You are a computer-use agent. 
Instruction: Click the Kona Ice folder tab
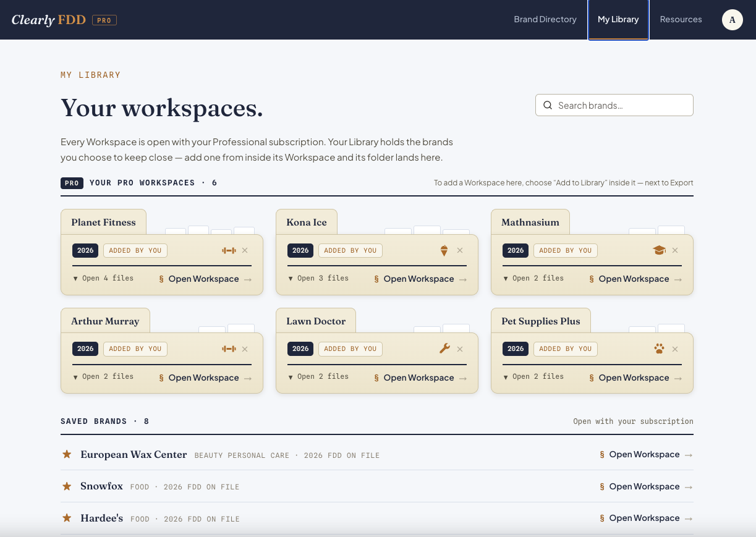pos(307,222)
